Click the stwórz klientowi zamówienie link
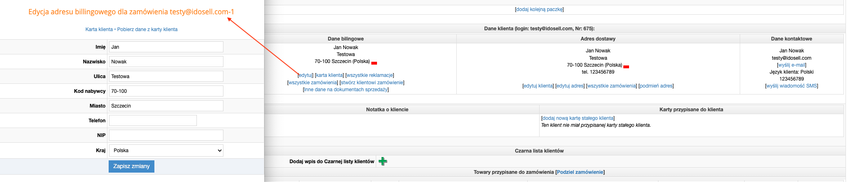 tap(372, 83)
